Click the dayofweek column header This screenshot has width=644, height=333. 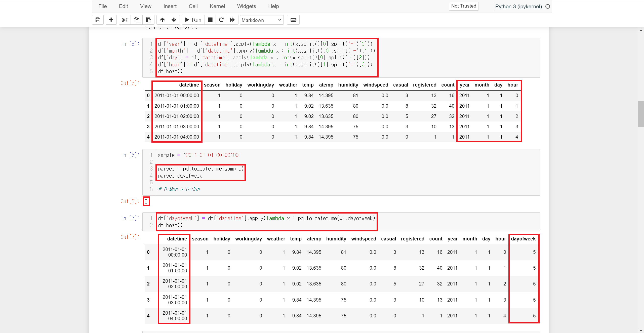coord(523,239)
